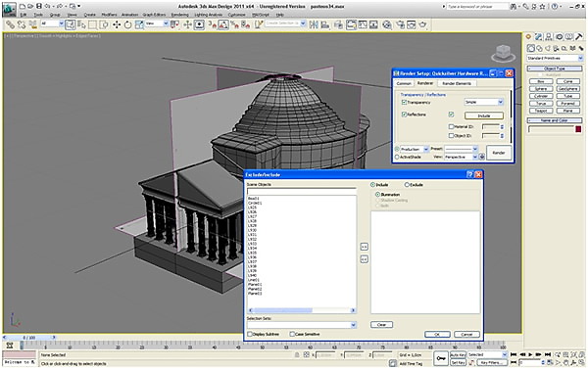Switch to the Motion command panel tab
This screenshot has width=588, height=369.
tap(559, 37)
